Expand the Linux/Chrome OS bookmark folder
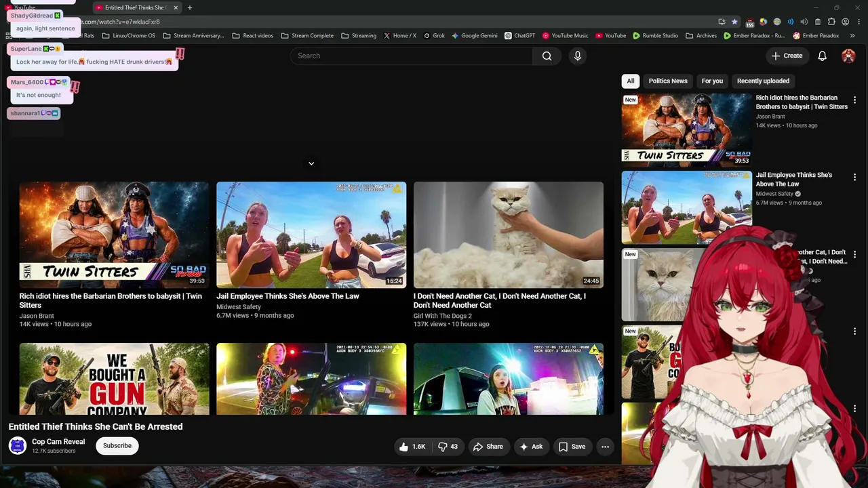The height and width of the screenshot is (488, 868). pyautogui.click(x=128, y=35)
